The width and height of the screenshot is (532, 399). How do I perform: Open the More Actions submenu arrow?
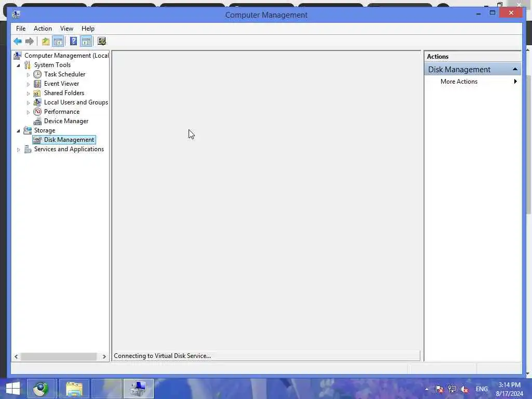coord(515,82)
